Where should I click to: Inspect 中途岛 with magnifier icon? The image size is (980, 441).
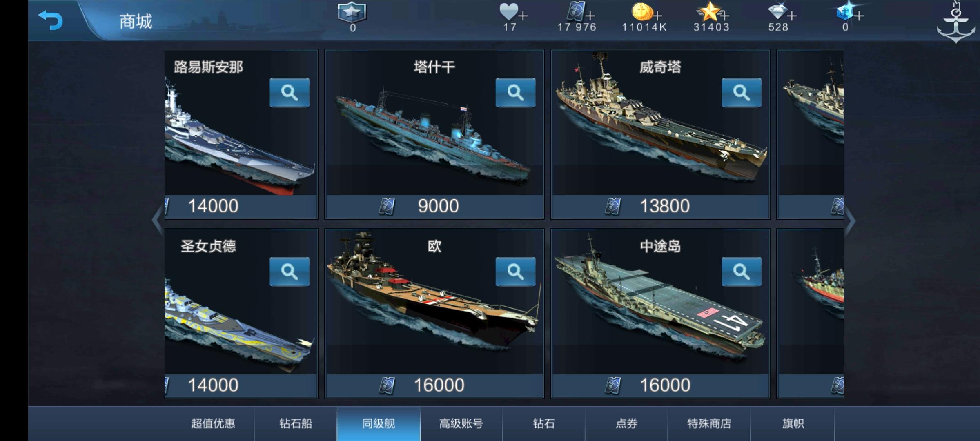pyautogui.click(x=741, y=272)
